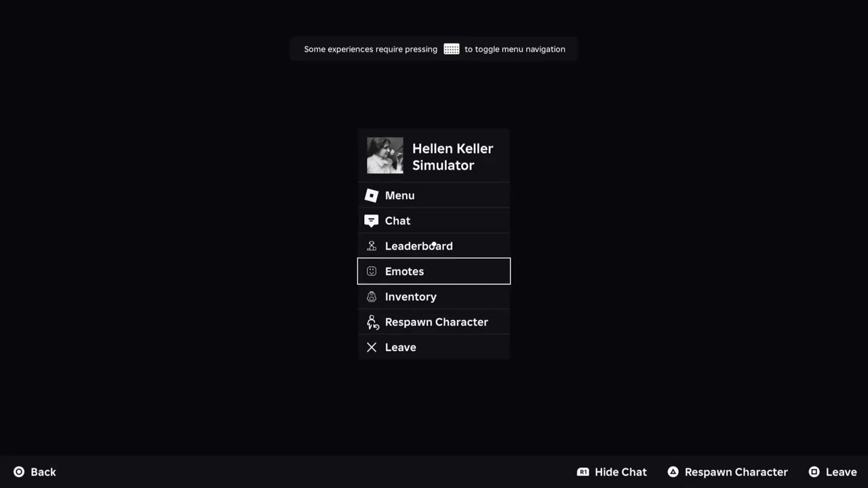Viewport: 868px width, 488px height.
Task: Choose Leave in the menu list
Action: [434, 347]
